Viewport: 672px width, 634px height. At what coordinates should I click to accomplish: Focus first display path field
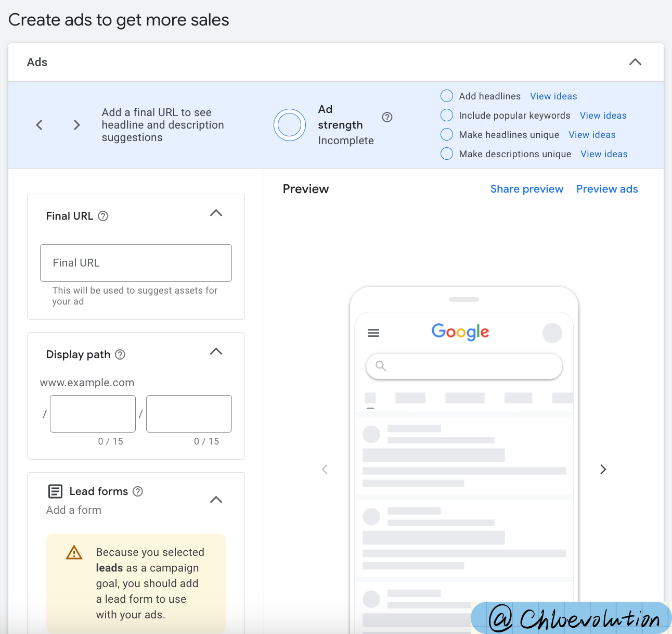(93, 414)
